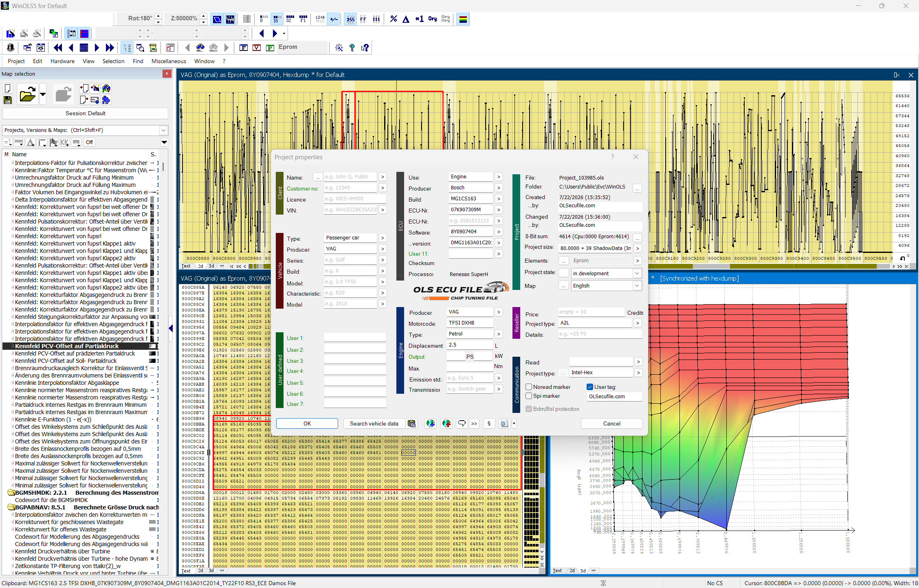The image size is (919, 588).
Task: Click the wrench and gear settings icon
Action: 339,48
